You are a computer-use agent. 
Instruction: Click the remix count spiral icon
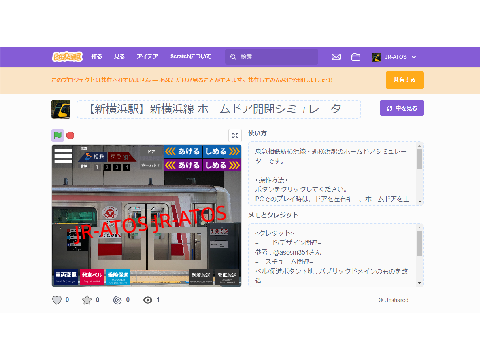tap(117, 300)
